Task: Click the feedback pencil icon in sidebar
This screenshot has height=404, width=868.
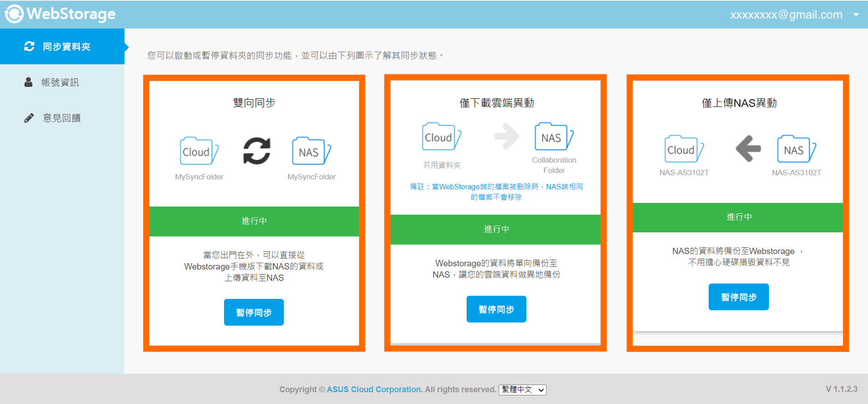Action: pos(29,118)
